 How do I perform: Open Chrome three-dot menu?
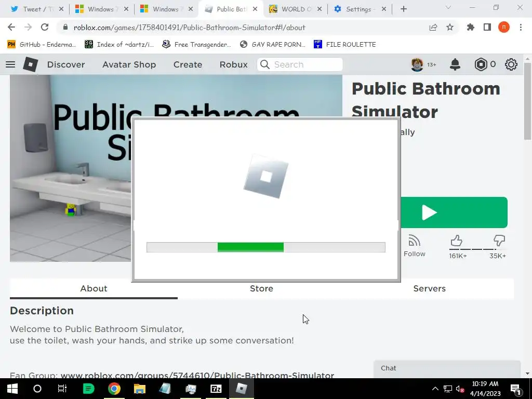pos(521,27)
